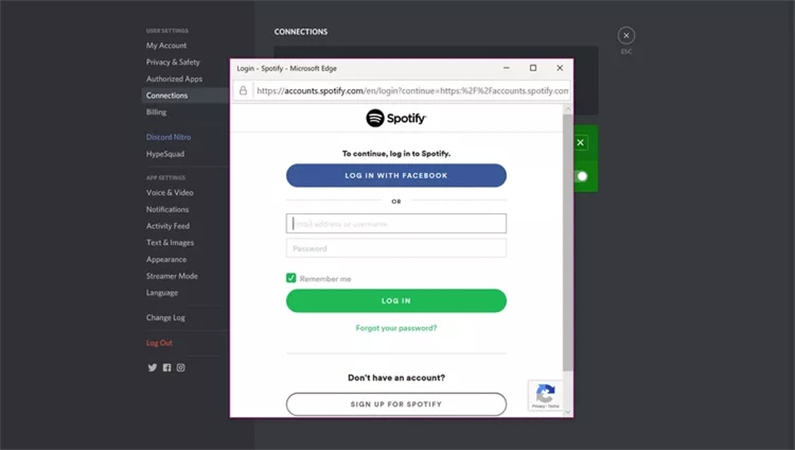Image resolution: width=795 pixels, height=450 pixels.
Task: Open Discord Nitro page
Action: click(168, 137)
